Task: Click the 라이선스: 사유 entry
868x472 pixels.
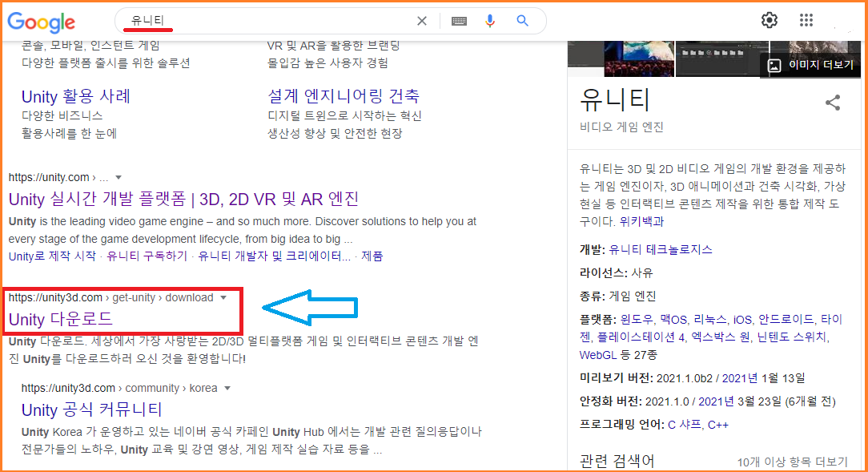Action: 616,272
